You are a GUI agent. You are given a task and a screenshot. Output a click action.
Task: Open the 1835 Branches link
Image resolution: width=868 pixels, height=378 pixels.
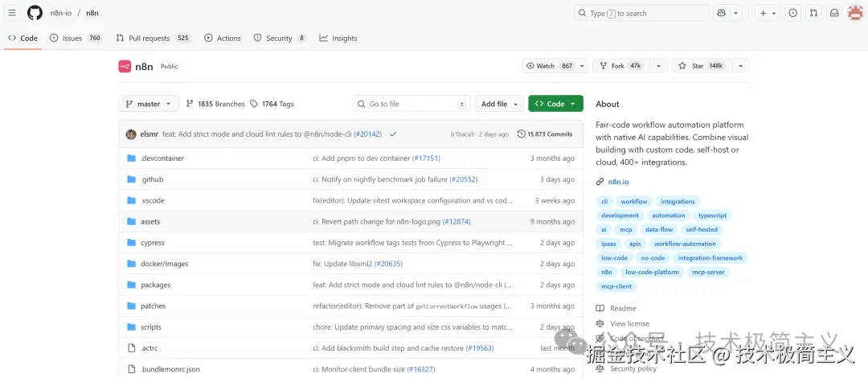[x=215, y=104]
